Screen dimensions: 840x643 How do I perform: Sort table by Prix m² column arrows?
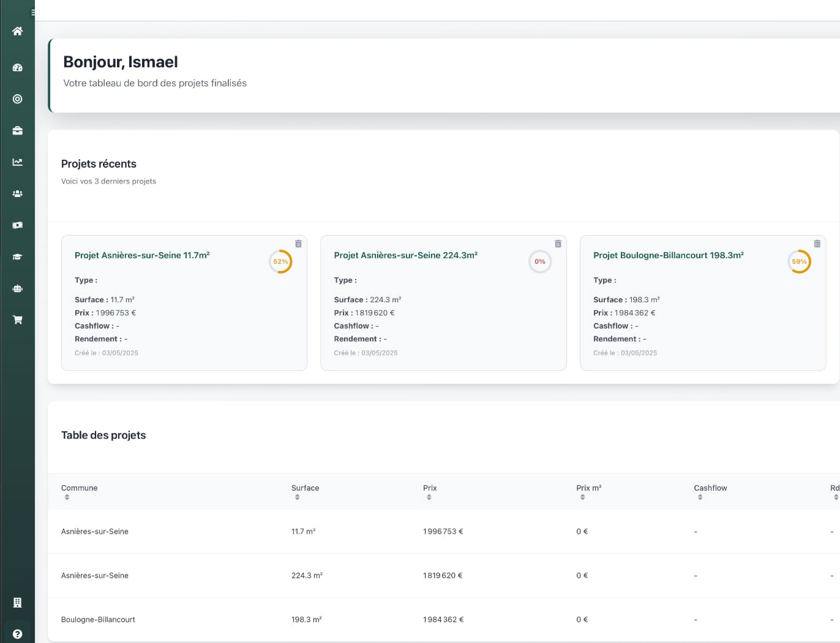pyautogui.click(x=583, y=497)
